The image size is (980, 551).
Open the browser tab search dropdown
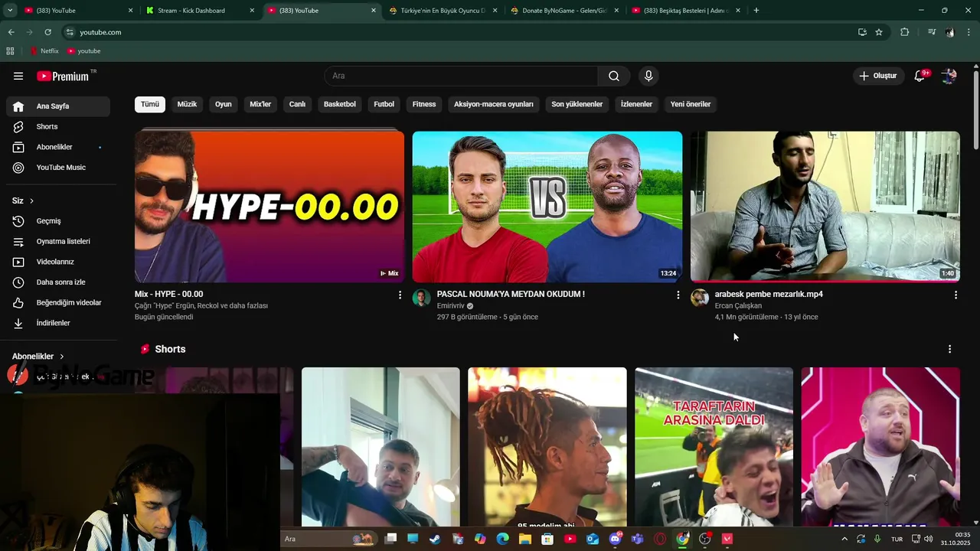pos(10,10)
